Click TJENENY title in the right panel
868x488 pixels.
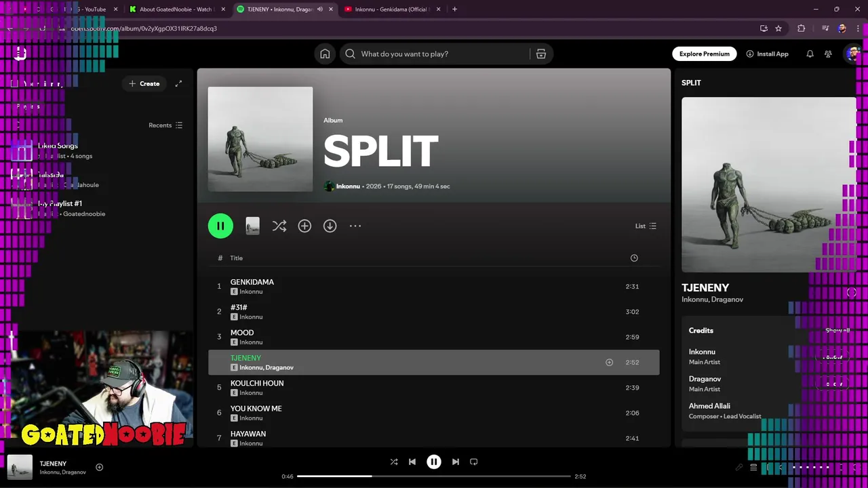pos(705,287)
